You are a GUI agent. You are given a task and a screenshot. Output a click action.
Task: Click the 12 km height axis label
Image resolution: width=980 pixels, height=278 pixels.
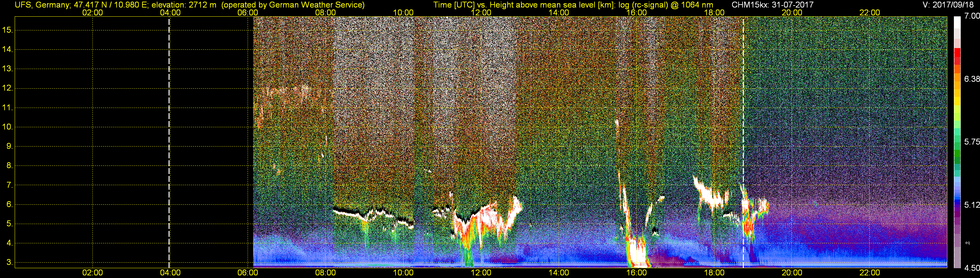7,88
